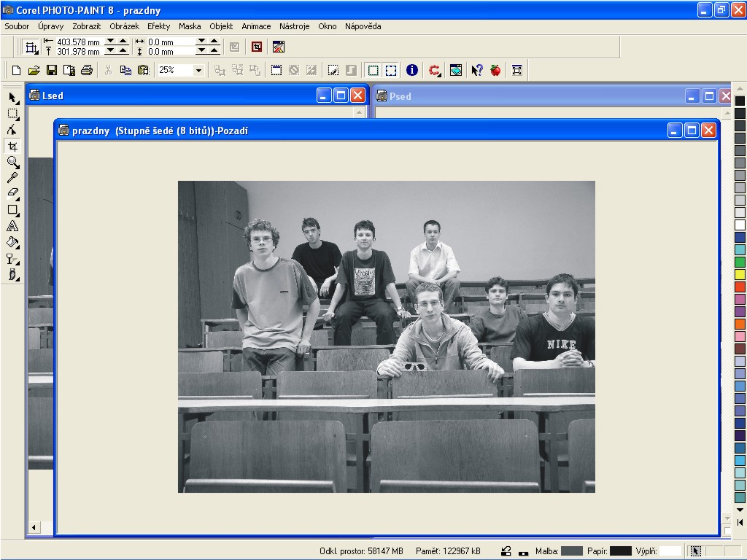Image resolution: width=747 pixels, height=560 pixels.
Task: Open the Animace menu
Action: 256,26
